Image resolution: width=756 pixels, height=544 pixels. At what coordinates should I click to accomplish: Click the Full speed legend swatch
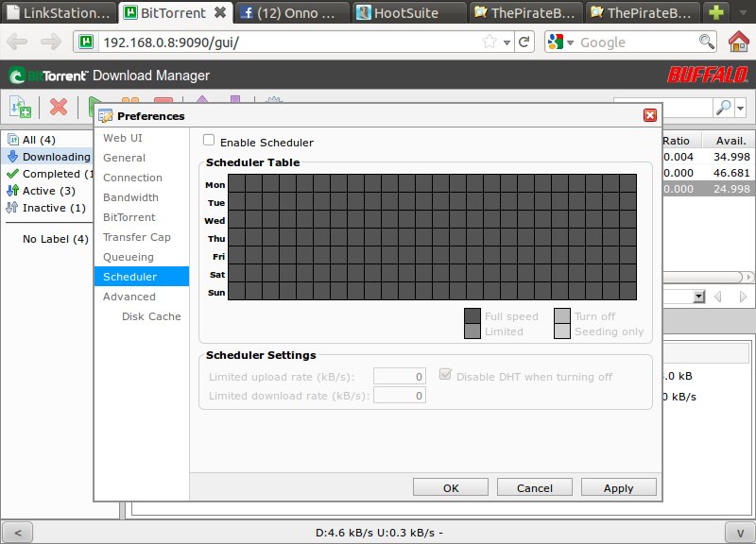[x=472, y=316]
